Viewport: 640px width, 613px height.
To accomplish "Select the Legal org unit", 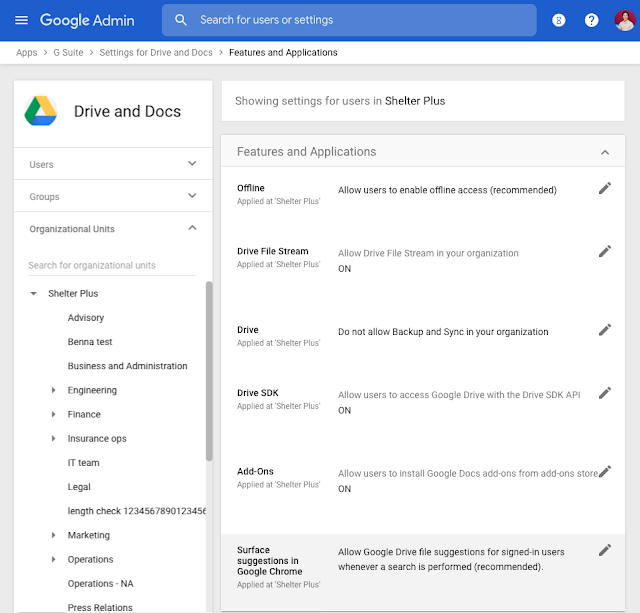I will (x=79, y=486).
